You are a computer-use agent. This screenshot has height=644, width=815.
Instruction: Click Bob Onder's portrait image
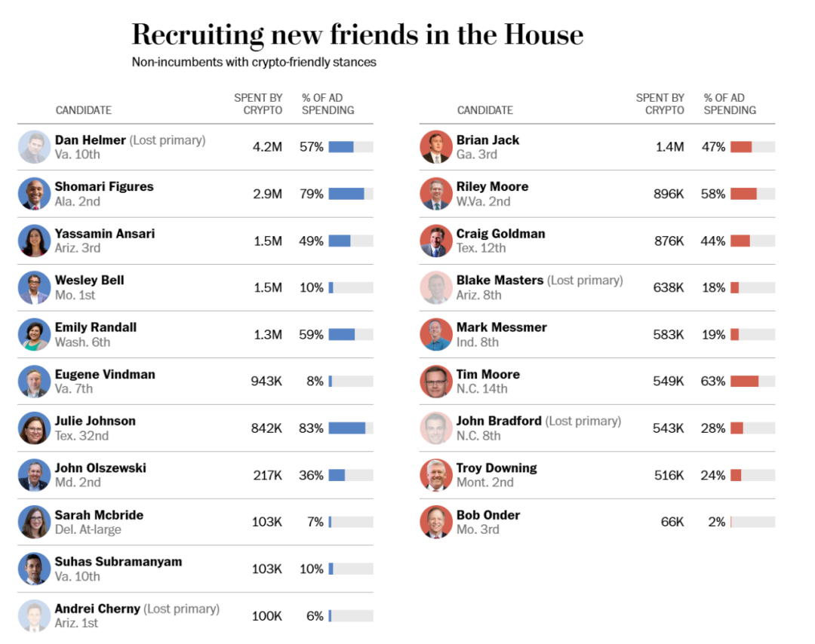(x=435, y=522)
